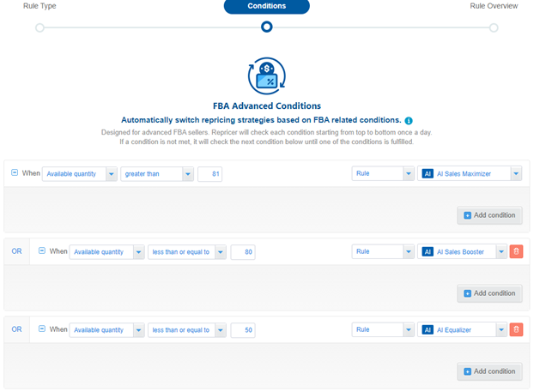This screenshot has height=392, width=552.
Task: Open the AI Equalizer strategy dropdown
Action: (462, 329)
